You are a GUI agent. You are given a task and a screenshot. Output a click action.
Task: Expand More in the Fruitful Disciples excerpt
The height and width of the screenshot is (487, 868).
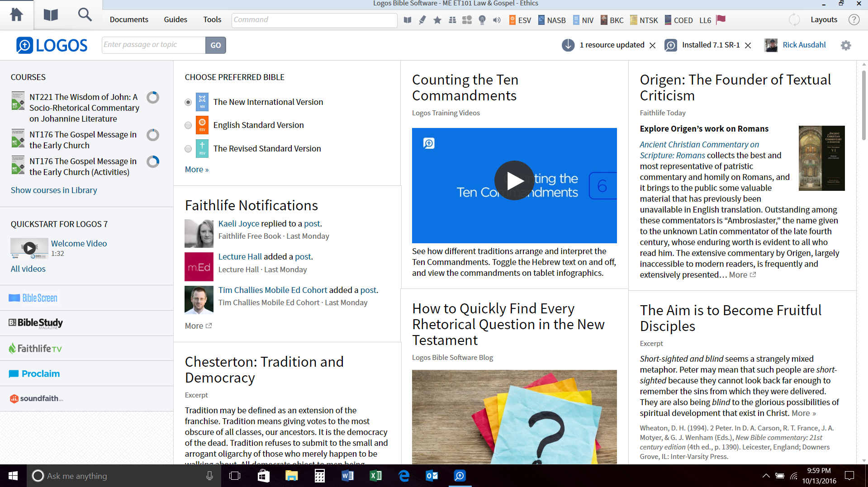[804, 413]
